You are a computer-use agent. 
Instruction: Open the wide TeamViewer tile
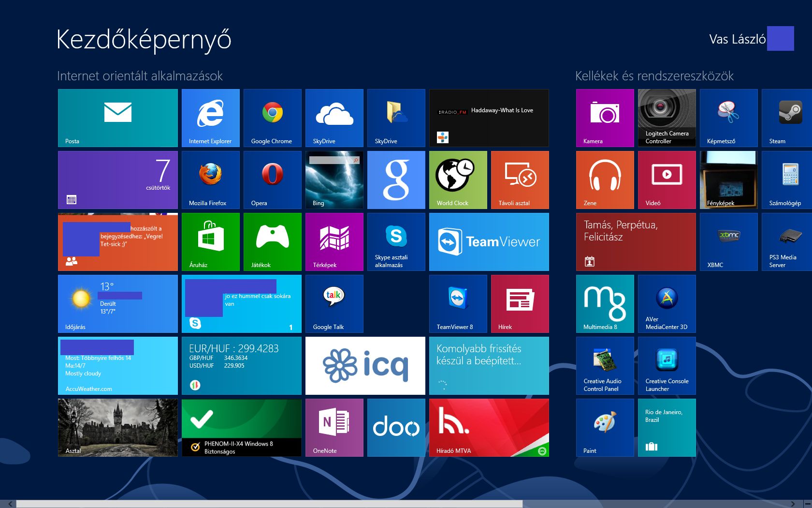(x=489, y=242)
